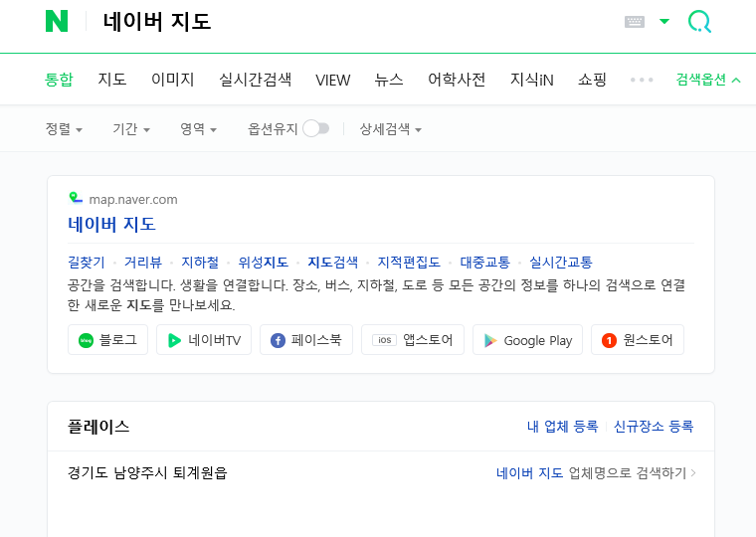Screen dimensions: 756x537
Task: Open the 실시간검색 tab
Action: (255, 79)
